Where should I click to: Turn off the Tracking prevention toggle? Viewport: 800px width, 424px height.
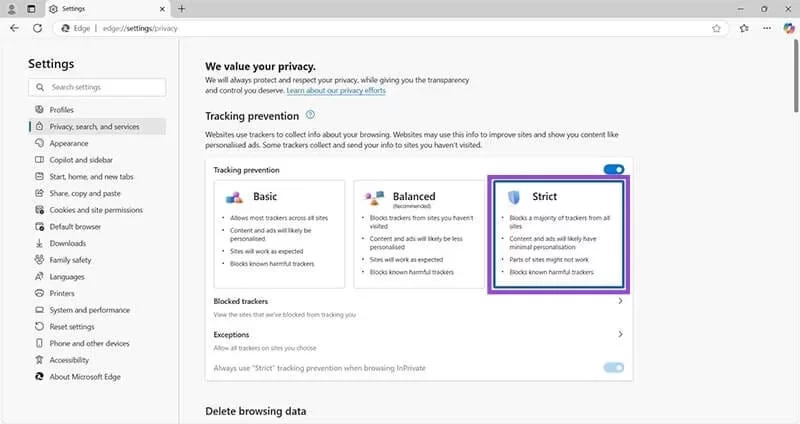coord(613,170)
